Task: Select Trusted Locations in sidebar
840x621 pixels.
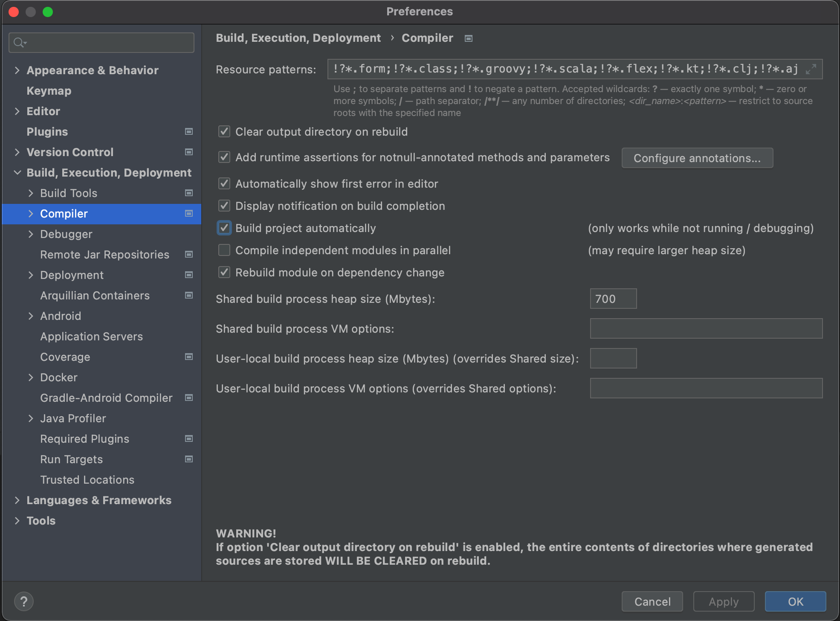Action: tap(87, 479)
